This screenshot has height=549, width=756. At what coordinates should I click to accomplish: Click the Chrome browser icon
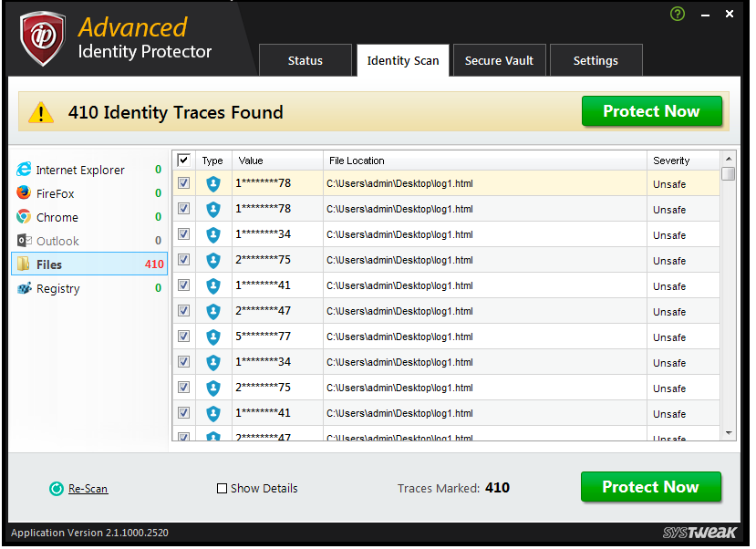pyautogui.click(x=24, y=216)
